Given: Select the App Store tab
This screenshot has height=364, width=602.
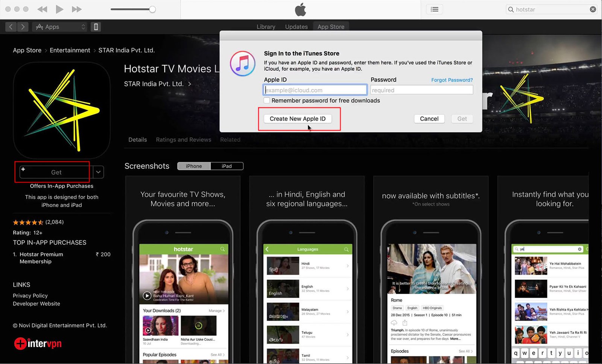Looking at the screenshot, I should tap(331, 27).
